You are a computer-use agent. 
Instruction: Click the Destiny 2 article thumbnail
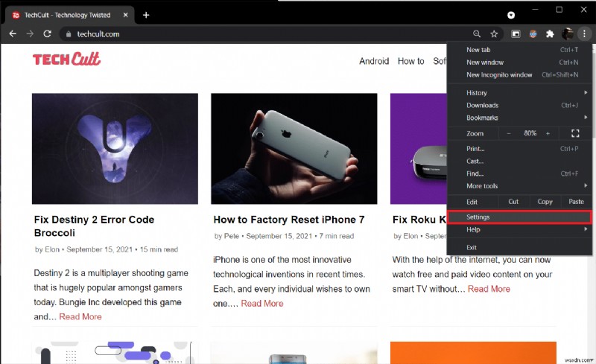point(115,149)
